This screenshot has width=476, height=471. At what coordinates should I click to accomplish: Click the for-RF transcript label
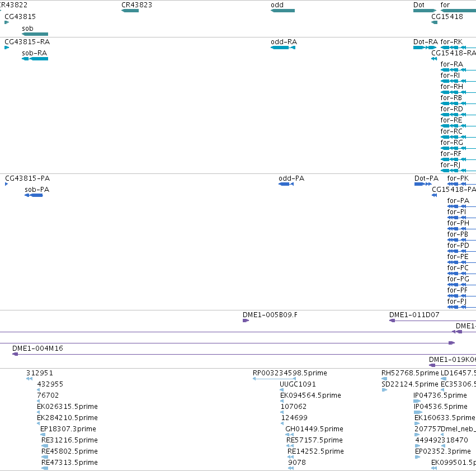click(451, 154)
